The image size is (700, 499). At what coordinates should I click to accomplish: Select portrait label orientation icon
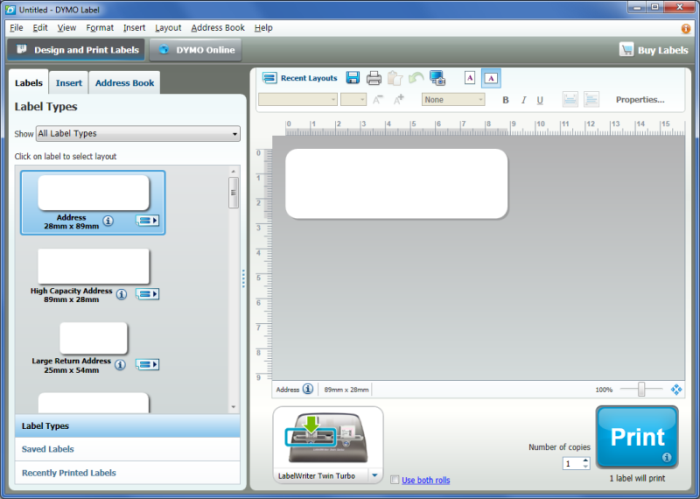[470, 78]
